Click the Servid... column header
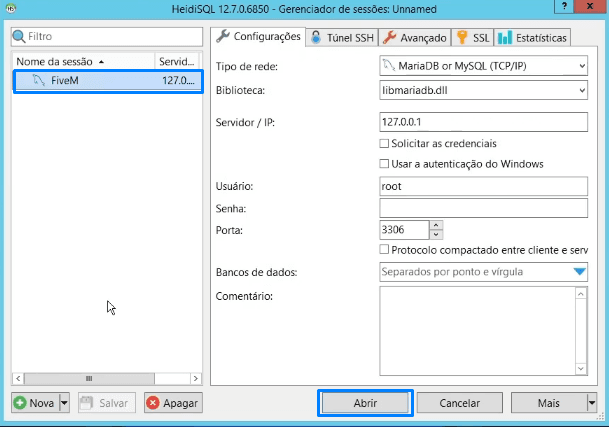The width and height of the screenshot is (609, 427). [177, 61]
